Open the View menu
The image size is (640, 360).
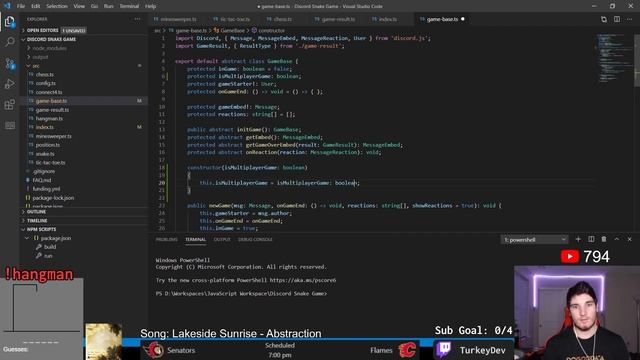click(x=79, y=6)
